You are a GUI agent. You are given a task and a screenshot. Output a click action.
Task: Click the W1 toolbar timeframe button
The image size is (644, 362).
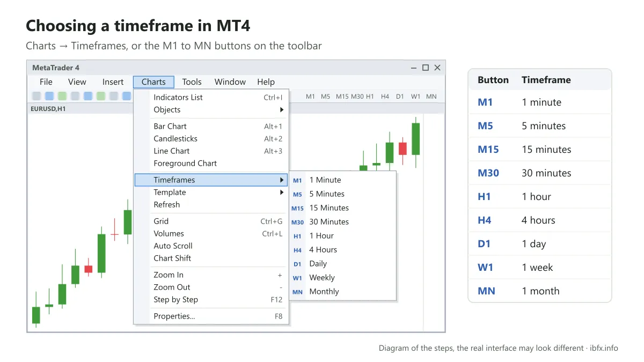(416, 97)
